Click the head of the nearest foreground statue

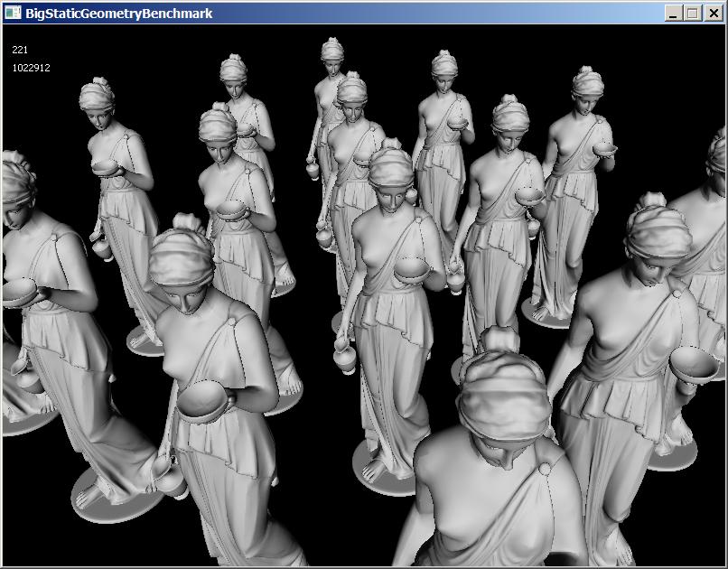pyautogui.click(x=503, y=397)
